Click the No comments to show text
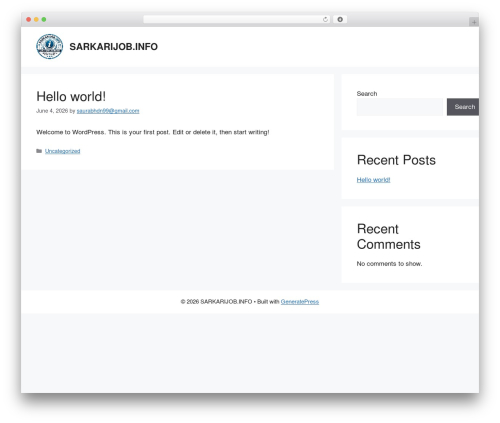This screenshot has height=423, width=500. (x=389, y=264)
